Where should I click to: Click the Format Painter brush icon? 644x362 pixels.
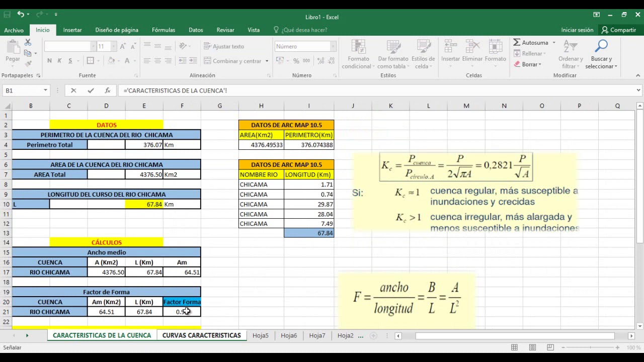point(28,63)
